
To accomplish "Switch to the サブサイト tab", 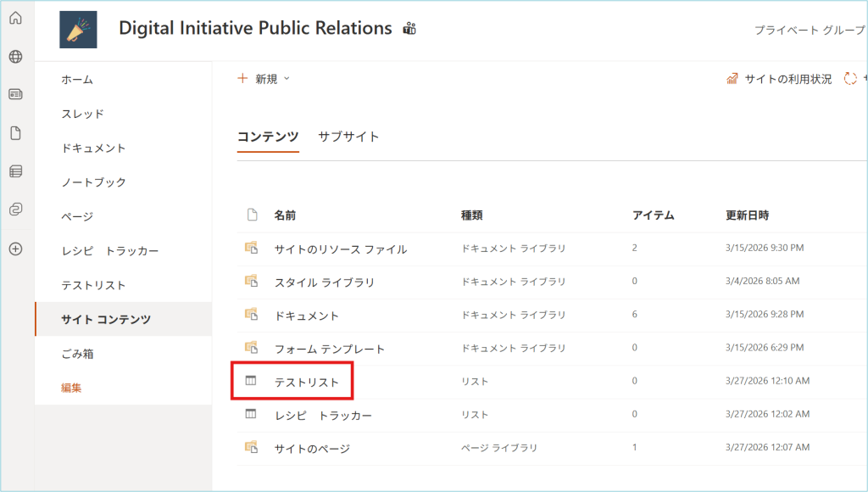I will click(348, 137).
